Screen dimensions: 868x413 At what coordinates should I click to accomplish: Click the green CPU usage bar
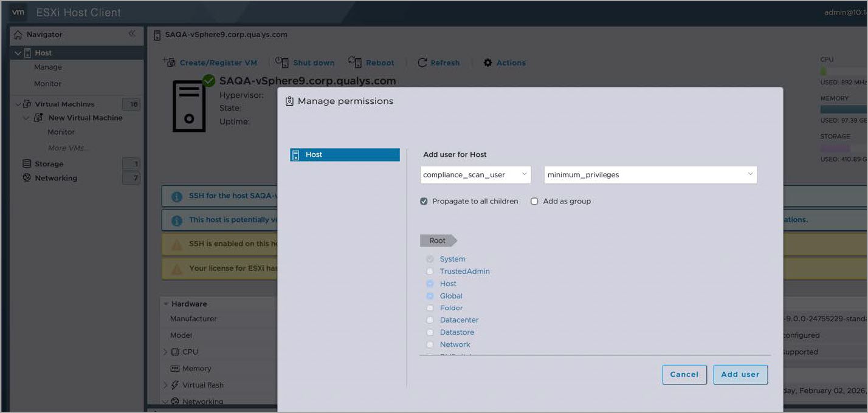(824, 71)
